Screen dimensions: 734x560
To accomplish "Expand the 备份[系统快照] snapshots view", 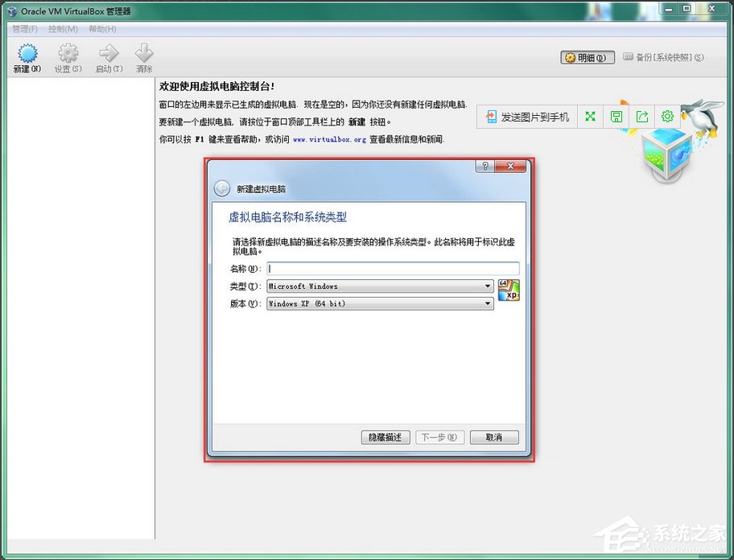I will [664, 57].
